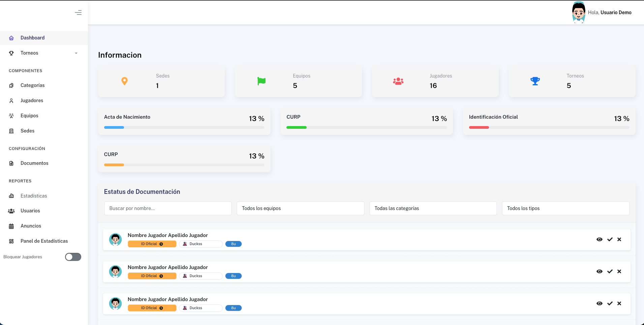Collapse the sidebar with the hamburger icon
The image size is (644, 325).
pos(78,13)
